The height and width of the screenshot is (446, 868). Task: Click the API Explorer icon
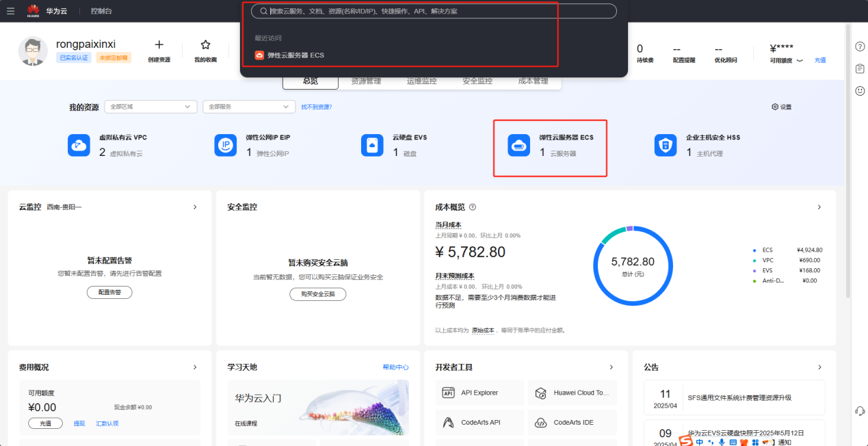pos(449,393)
